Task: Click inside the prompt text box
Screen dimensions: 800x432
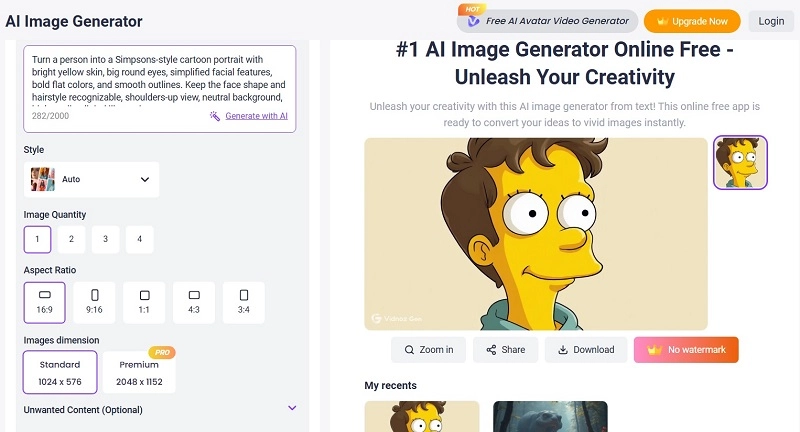Action: coord(159,88)
